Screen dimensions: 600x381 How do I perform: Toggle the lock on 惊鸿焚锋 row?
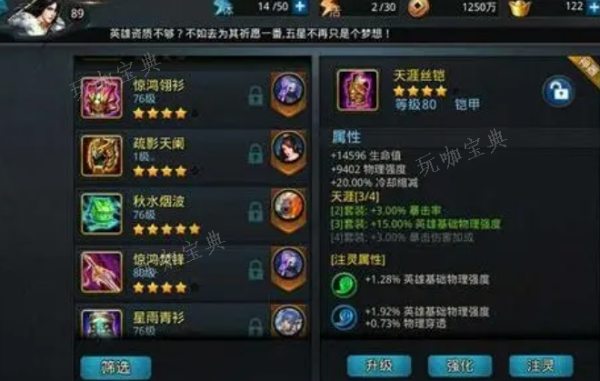click(256, 270)
